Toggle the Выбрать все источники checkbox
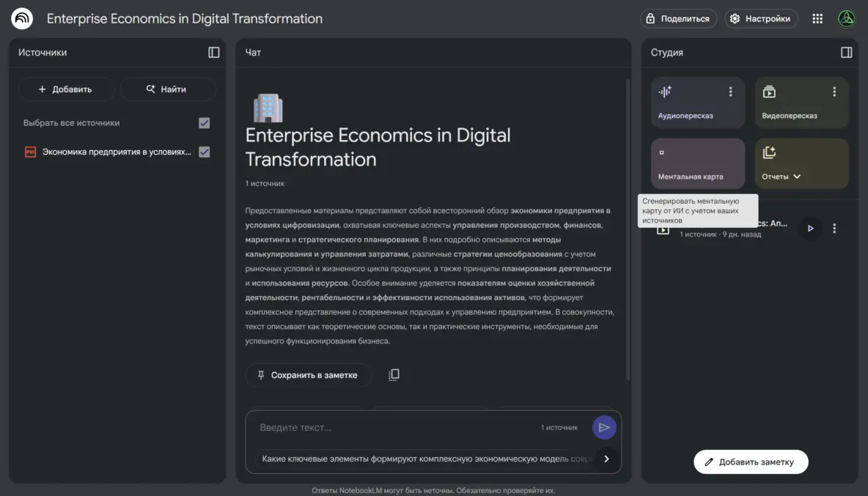The height and width of the screenshot is (496, 868). pyautogui.click(x=205, y=123)
